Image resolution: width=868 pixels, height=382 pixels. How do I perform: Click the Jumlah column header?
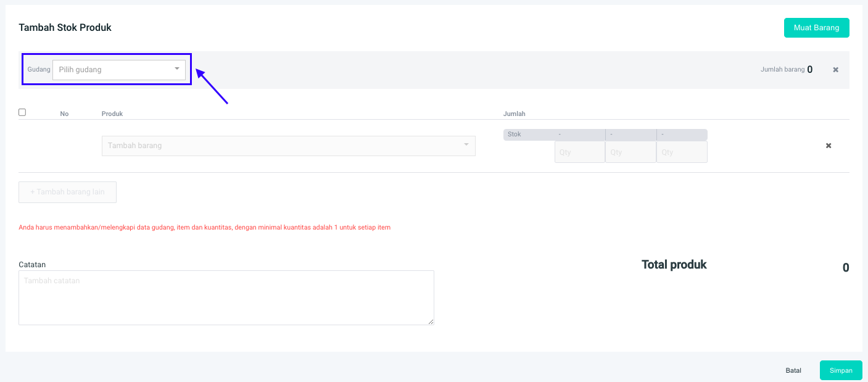point(514,114)
